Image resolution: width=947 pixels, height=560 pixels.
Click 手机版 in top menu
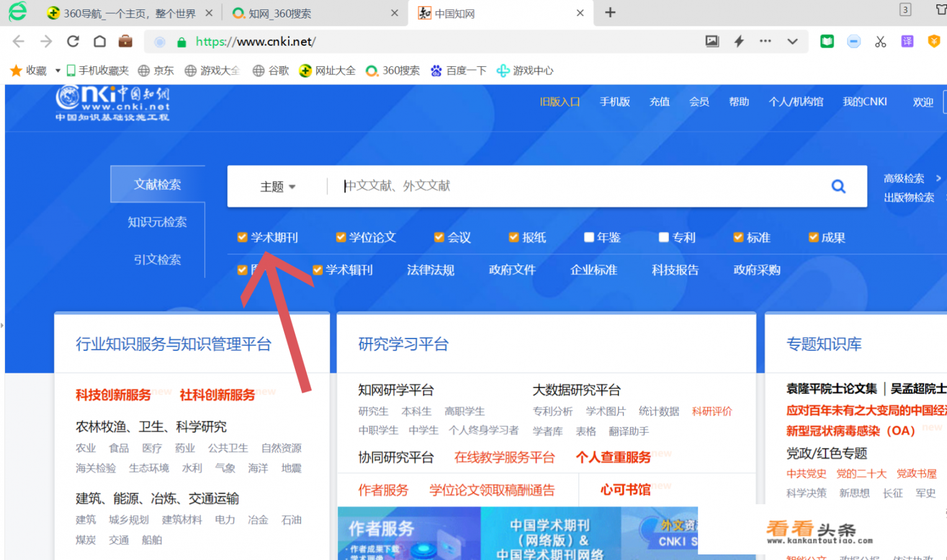click(x=615, y=102)
